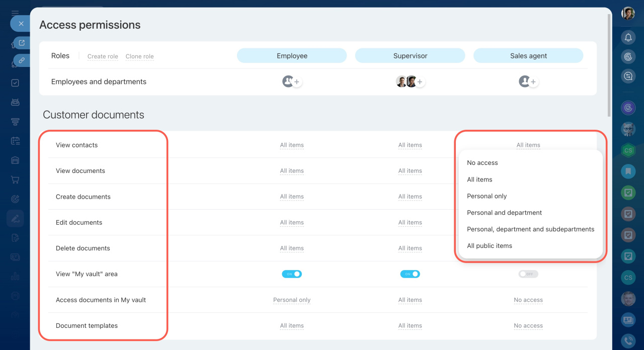Open the phone call icon in the right sidebar
This screenshot has width=644, height=350.
pos(628,341)
